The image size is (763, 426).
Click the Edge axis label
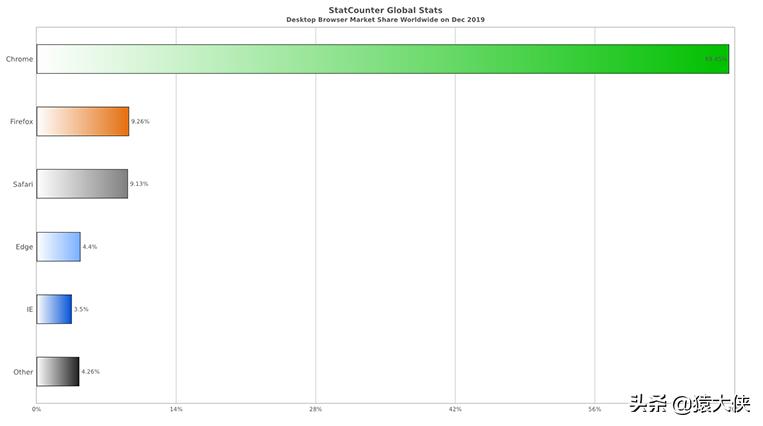tap(24, 247)
